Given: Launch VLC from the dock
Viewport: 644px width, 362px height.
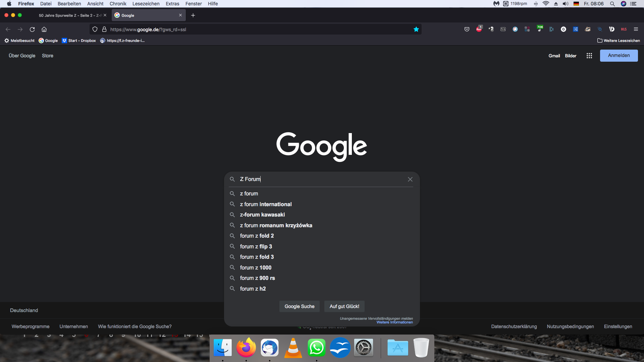Looking at the screenshot, I should [293, 348].
